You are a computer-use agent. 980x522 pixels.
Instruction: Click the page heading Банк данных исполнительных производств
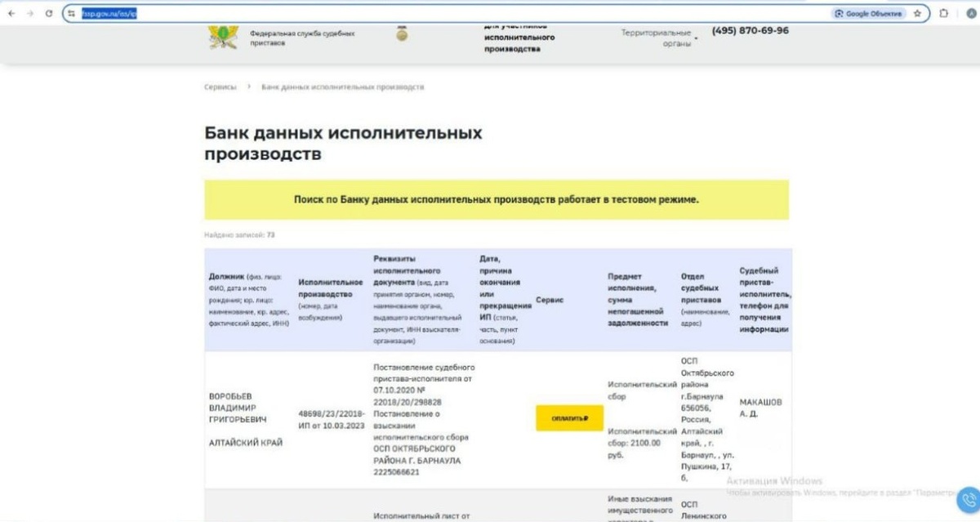(x=343, y=143)
